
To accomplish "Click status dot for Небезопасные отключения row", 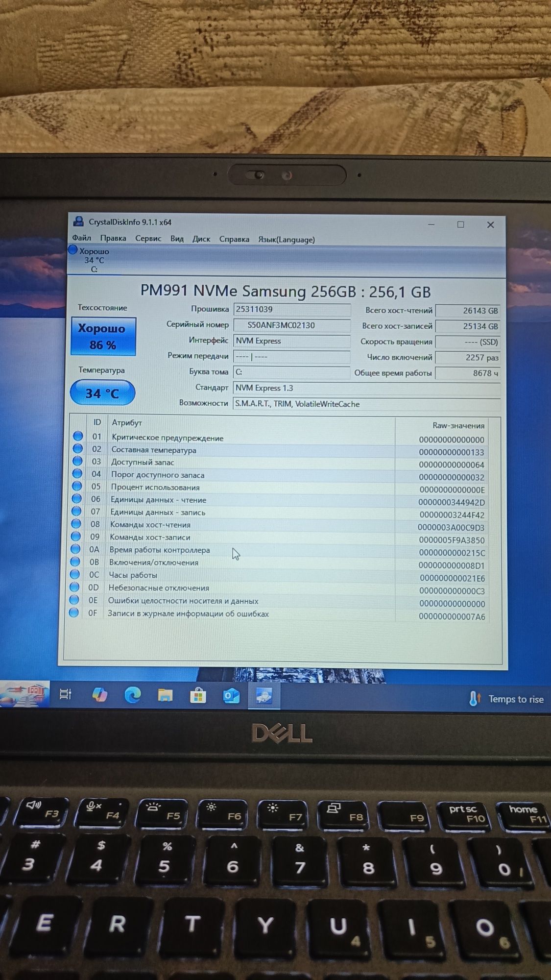I will click(74, 587).
